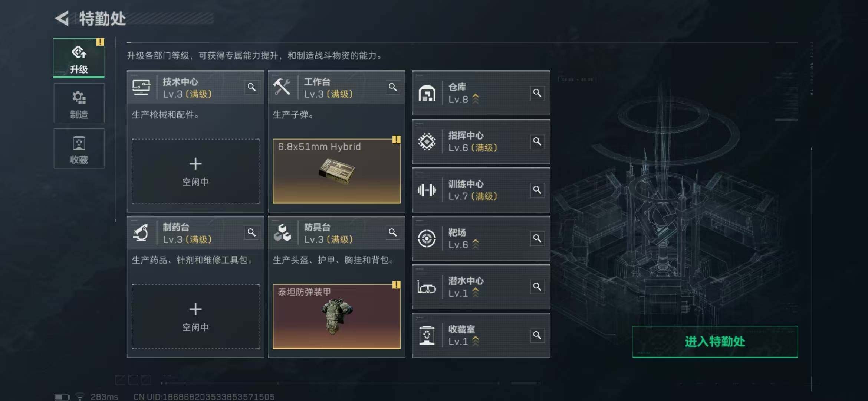Click the magnifier icon on 指挥中心
Viewport: 868px width, 401px height.
(537, 141)
